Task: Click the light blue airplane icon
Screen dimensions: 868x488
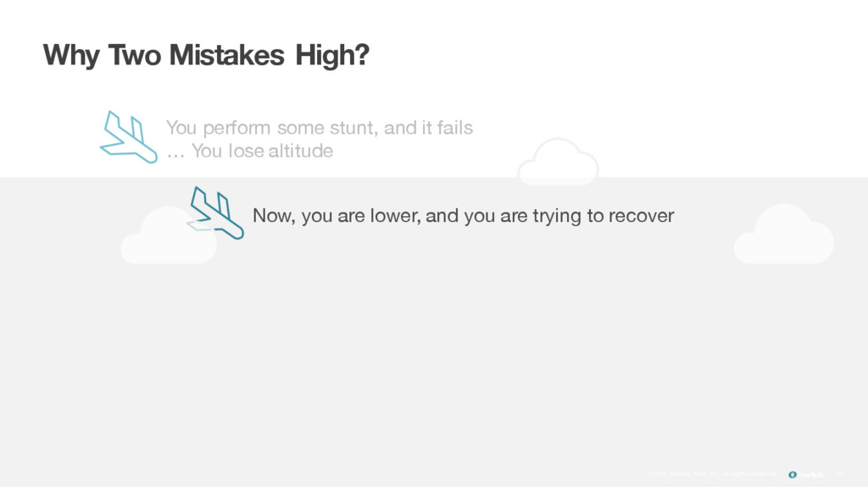Action: point(129,137)
